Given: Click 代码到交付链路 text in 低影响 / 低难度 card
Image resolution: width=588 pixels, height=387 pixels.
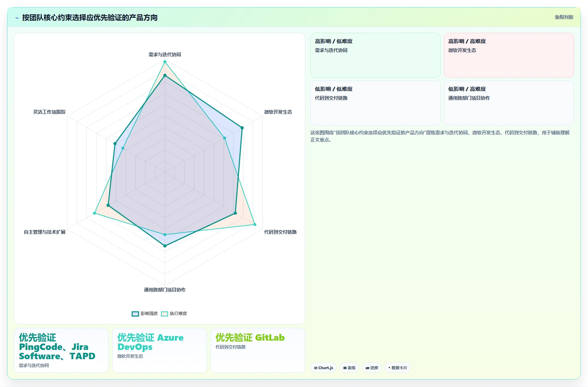Looking at the screenshot, I should point(331,98).
